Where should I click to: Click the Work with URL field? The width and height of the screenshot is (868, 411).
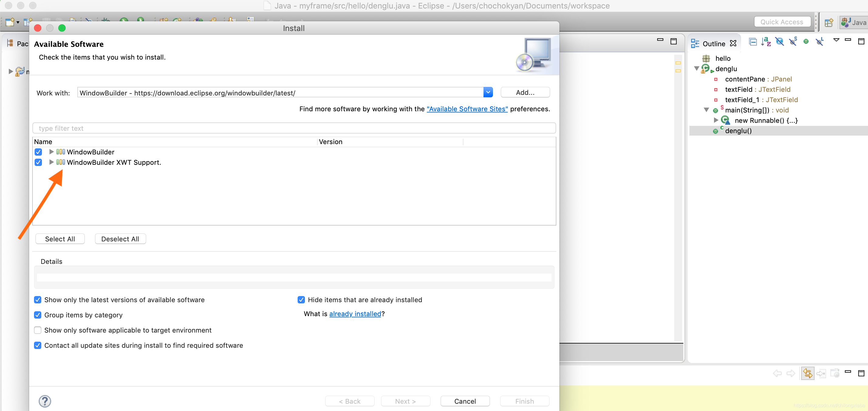pyautogui.click(x=280, y=92)
